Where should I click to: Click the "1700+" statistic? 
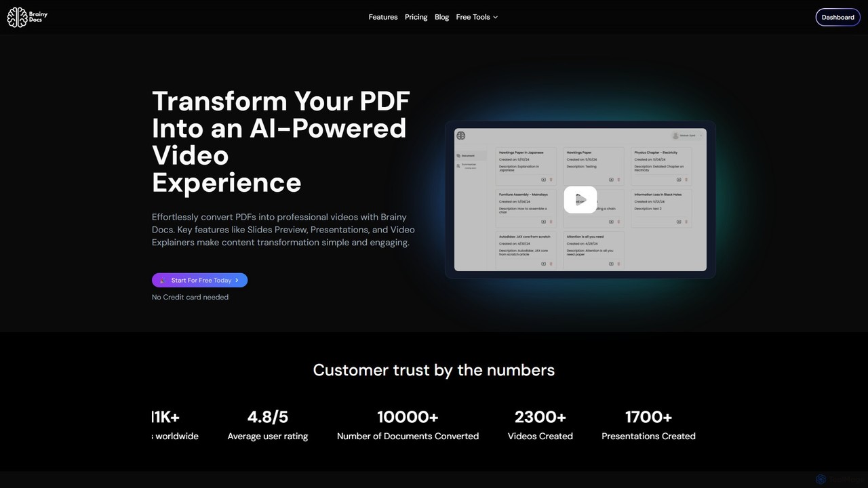(x=648, y=417)
